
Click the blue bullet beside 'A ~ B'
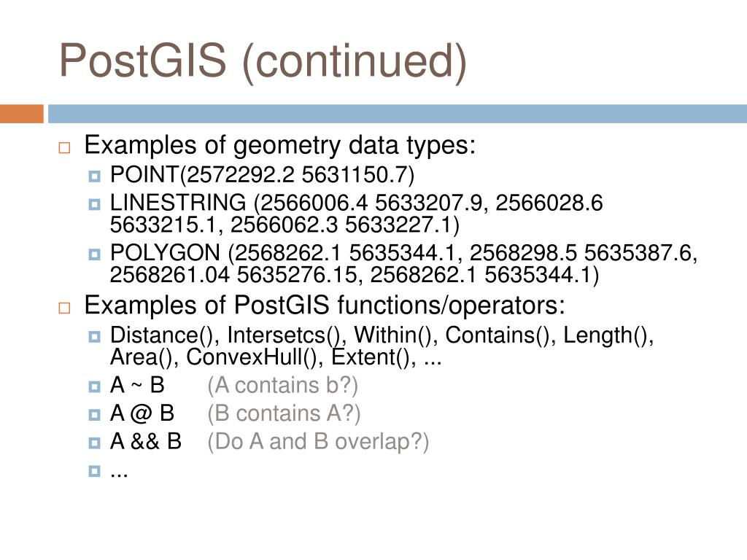(94, 386)
